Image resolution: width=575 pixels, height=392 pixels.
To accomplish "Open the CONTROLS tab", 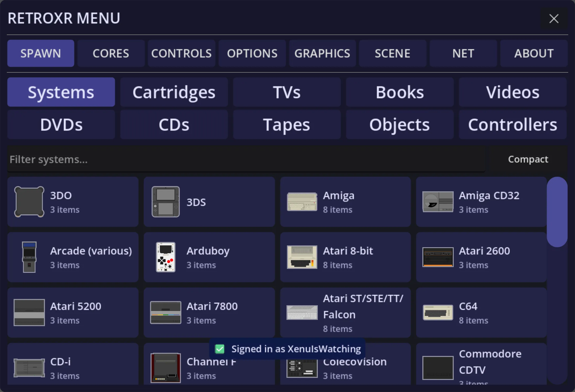I will click(181, 53).
